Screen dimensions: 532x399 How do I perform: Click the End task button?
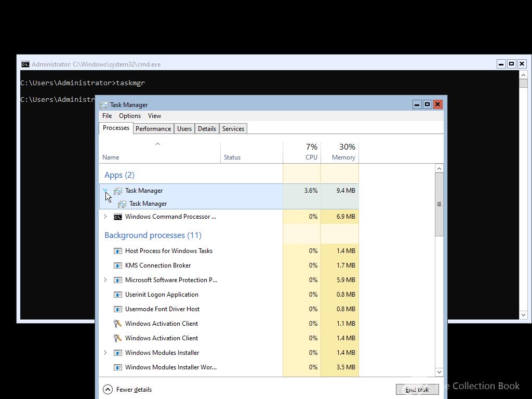click(417, 390)
